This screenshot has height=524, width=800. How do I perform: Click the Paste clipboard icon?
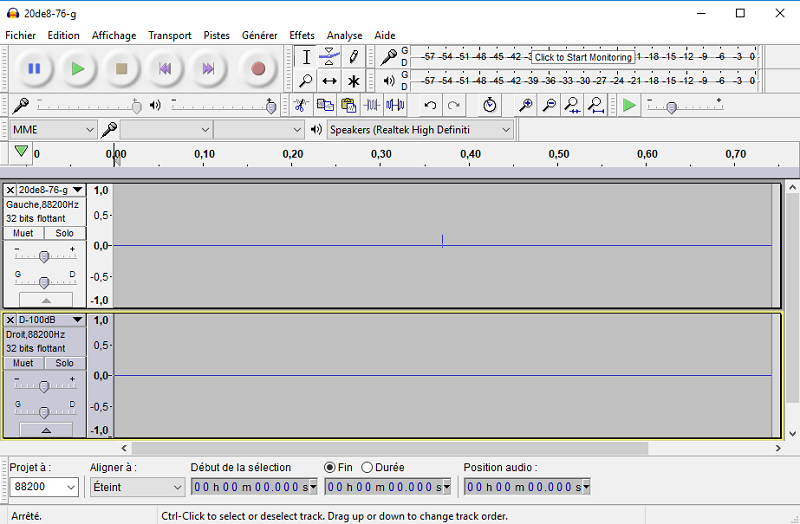[x=348, y=106]
